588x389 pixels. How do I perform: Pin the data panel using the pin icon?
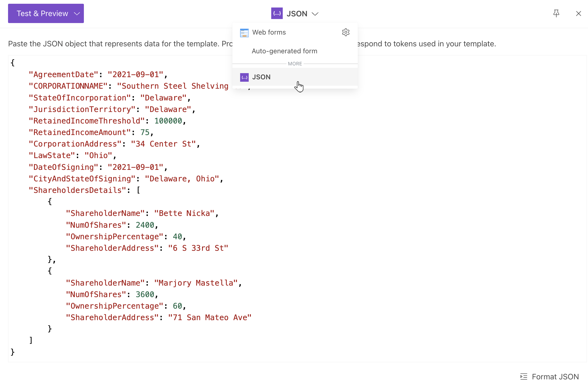click(556, 13)
